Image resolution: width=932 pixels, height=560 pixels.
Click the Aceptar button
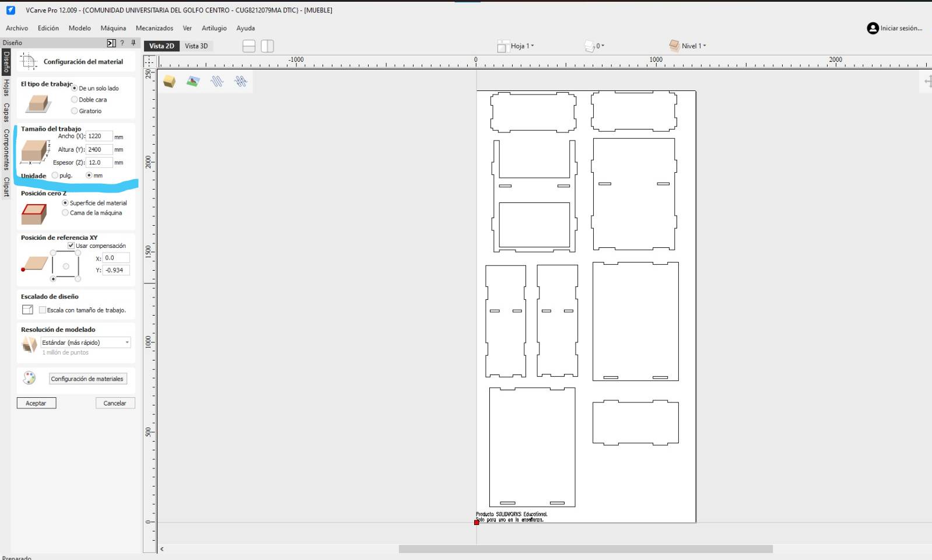[36, 403]
